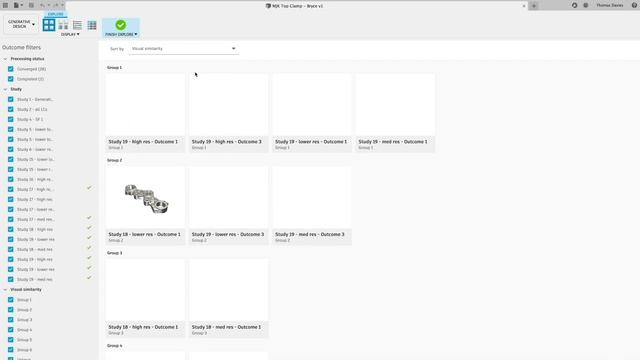Open the job status clock icon
Screen dimensions: 640x360
click(x=574, y=5)
